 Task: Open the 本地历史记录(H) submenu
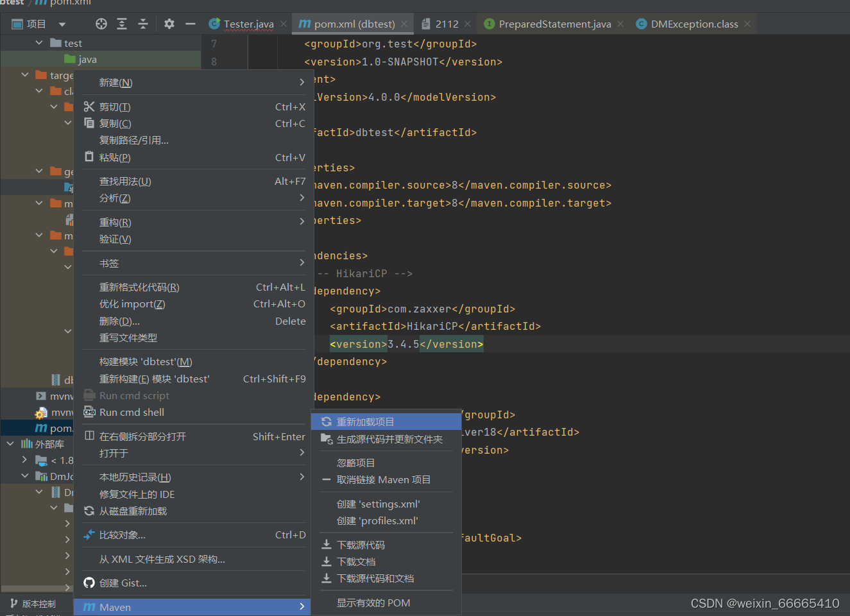coord(192,477)
